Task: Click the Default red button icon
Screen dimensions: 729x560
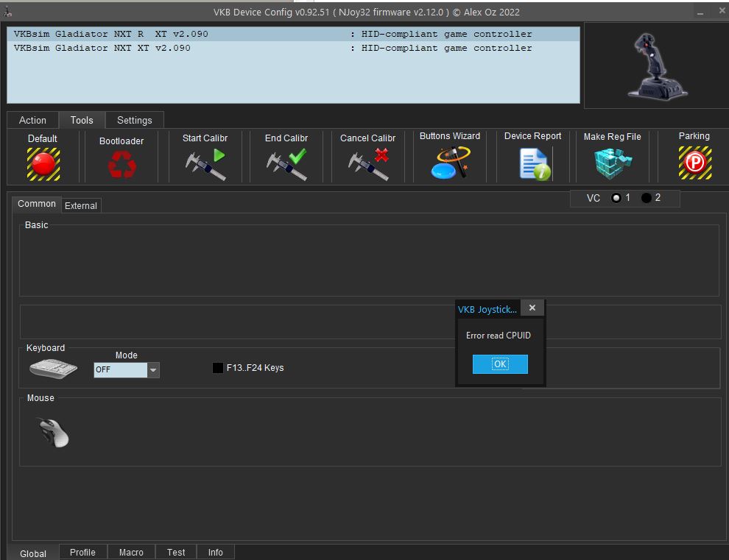Action: click(x=43, y=164)
